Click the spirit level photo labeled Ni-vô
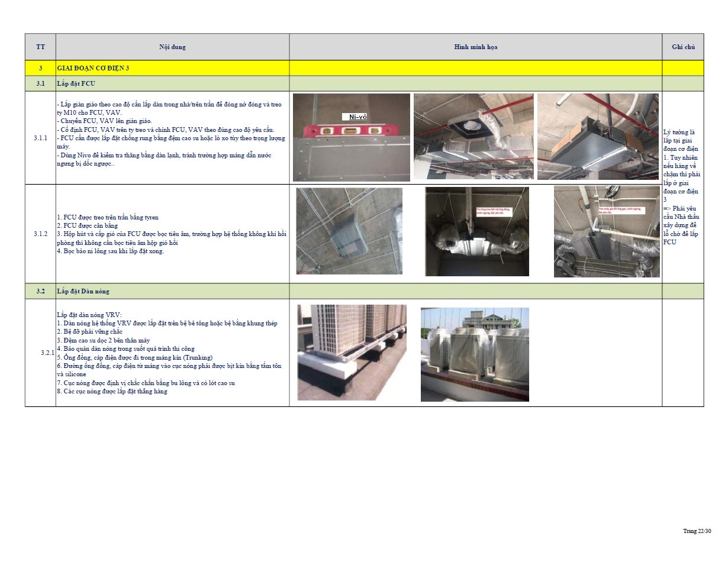The height and width of the screenshot is (562, 728). coord(351,137)
